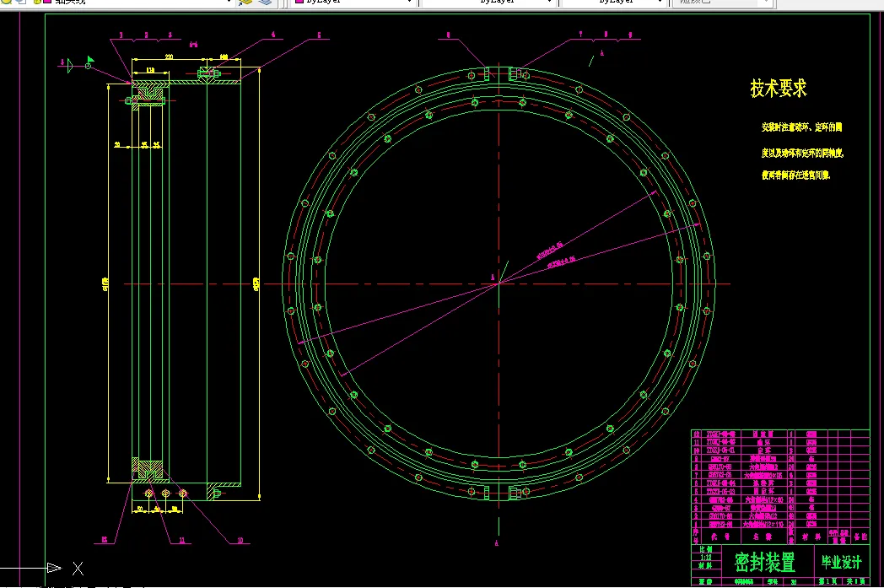Select balloon number 9 label
Screen dimensions: 884x588
630,35
